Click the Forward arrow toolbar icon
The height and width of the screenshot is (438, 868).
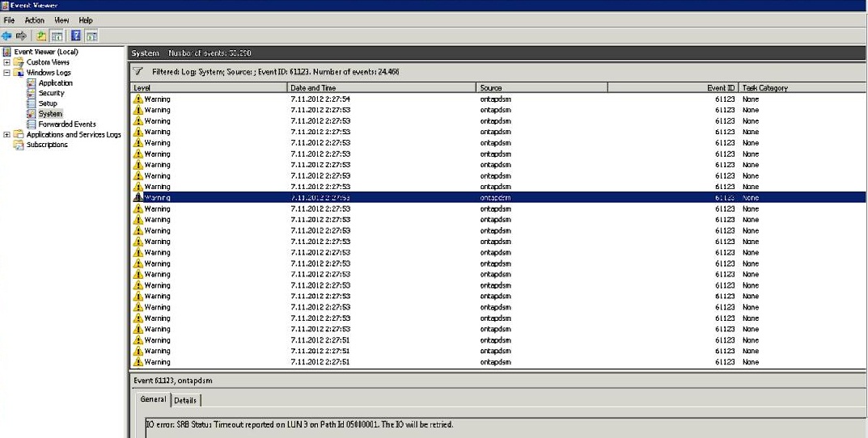[x=22, y=36]
